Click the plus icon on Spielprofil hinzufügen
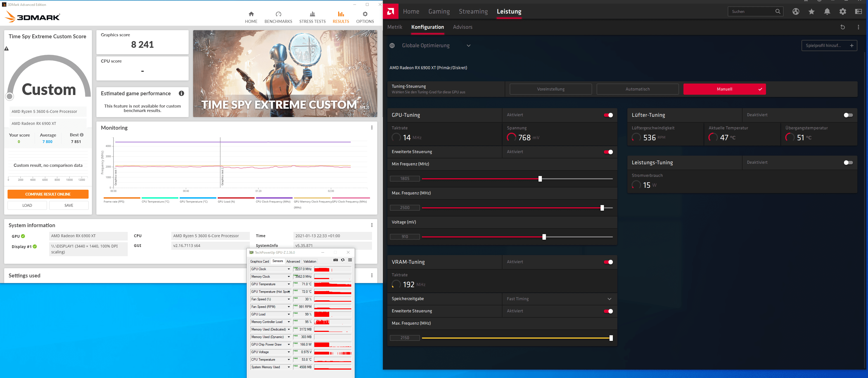This screenshot has height=378, width=868. point(852,46)
